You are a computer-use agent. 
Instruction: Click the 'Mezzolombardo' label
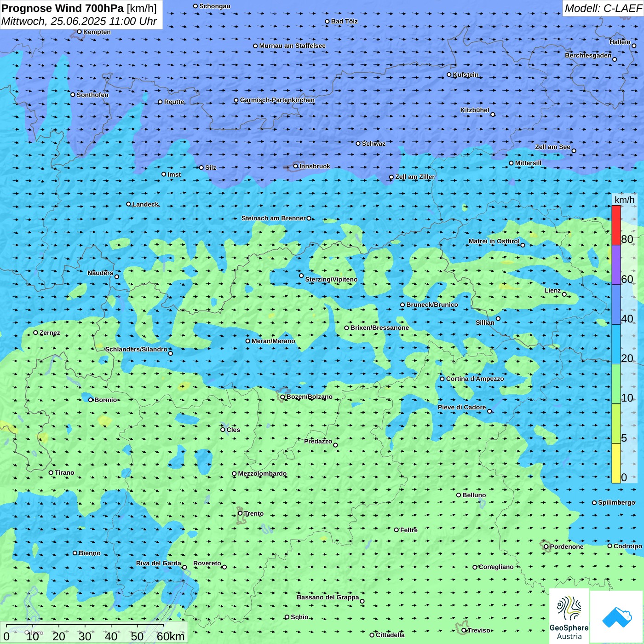point(262,473)
